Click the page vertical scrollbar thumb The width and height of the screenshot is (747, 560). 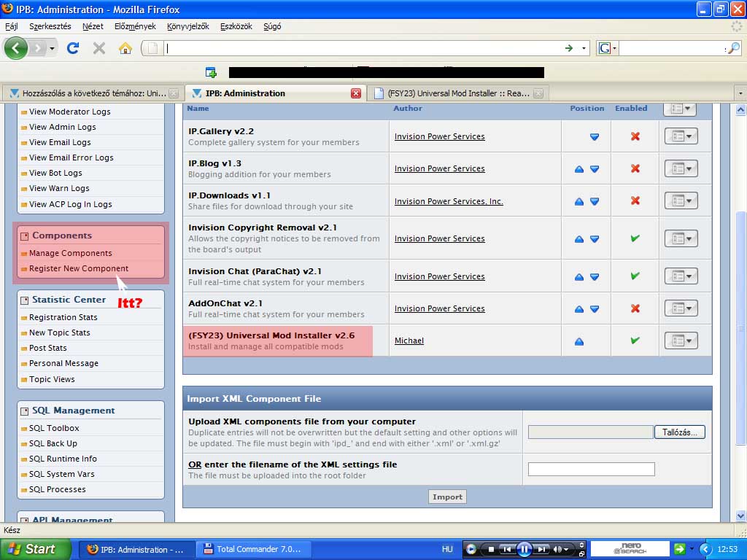(x=741, y=327)
